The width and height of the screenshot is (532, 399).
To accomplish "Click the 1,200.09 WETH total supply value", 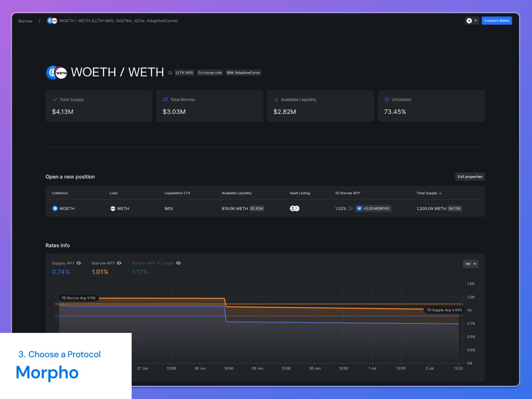I will point(431,209).
